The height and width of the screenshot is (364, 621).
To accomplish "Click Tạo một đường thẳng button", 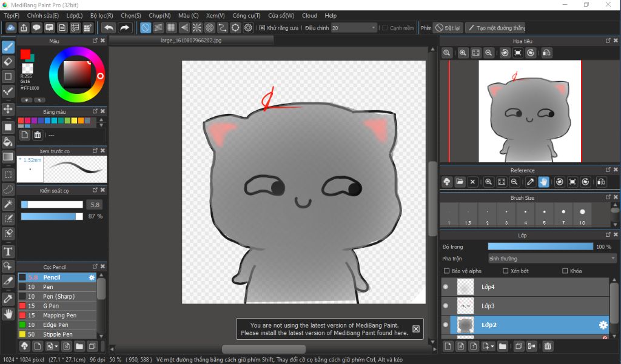I will tap(496, 28).
